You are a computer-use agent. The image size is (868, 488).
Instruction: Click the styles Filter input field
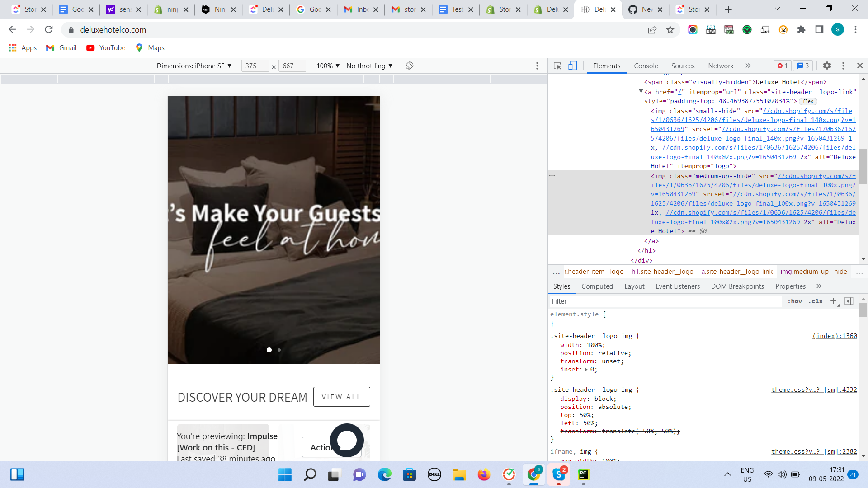[665, 301]
